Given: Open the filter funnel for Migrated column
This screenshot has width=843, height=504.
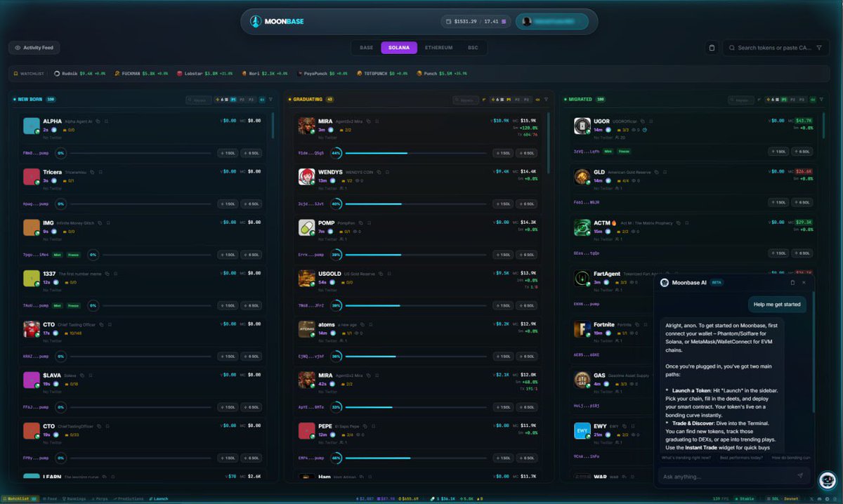Looking at the screenshot, I should (x=821, y=100).
